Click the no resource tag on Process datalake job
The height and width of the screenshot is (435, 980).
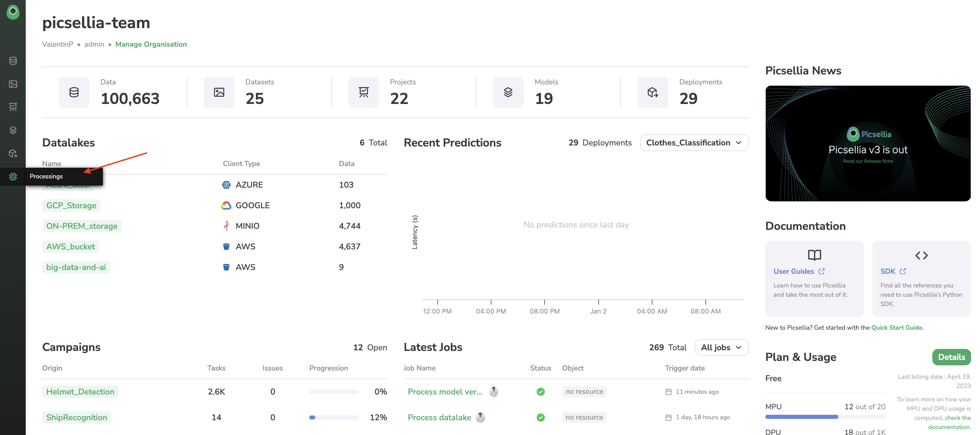tap(584, 418)
